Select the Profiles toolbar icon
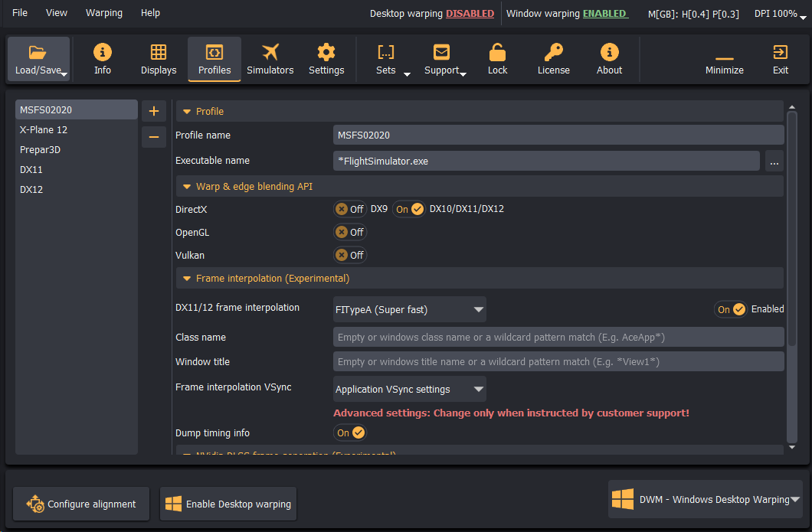The width and height of the screenshot is (812, 532). tap(214, 59)
